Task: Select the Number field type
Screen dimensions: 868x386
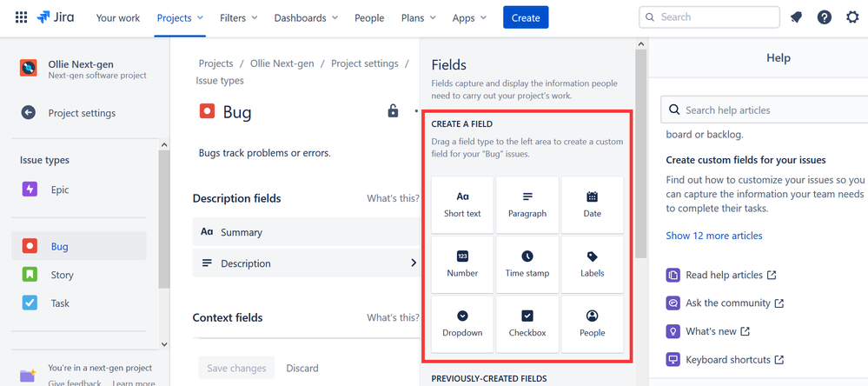Action: point(462,264)
